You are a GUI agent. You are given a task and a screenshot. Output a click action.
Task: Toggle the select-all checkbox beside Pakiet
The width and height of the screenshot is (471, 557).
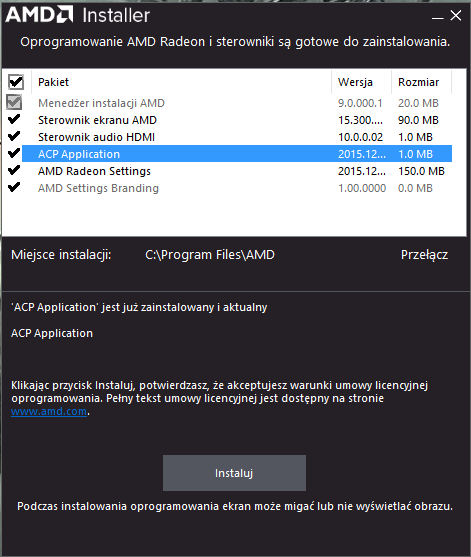(x=16, y=82)
